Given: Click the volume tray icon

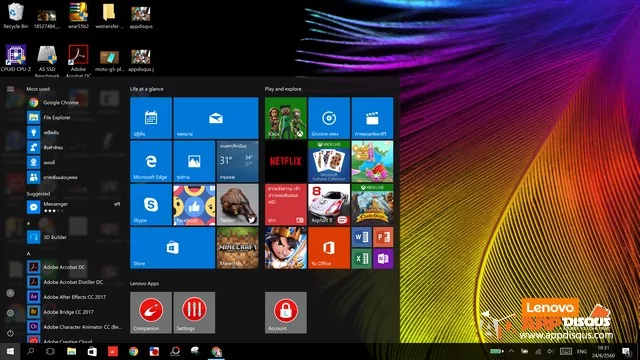Looking at the screenshot, I should click(x=551, y=351).
